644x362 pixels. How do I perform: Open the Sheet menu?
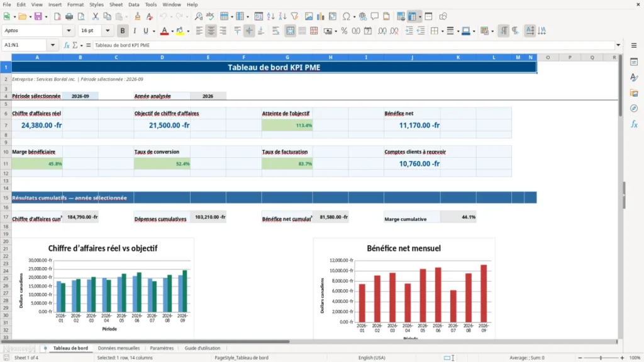pos(116,4)
